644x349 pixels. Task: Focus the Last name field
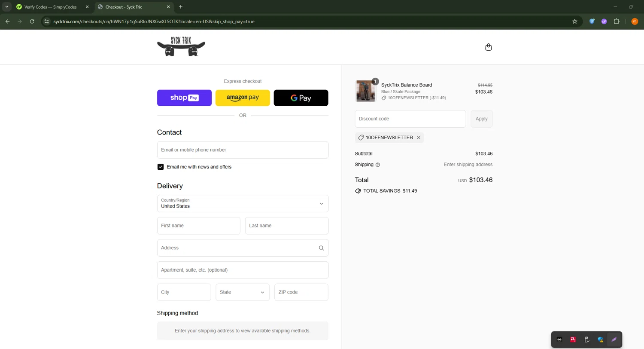[287, 226]
